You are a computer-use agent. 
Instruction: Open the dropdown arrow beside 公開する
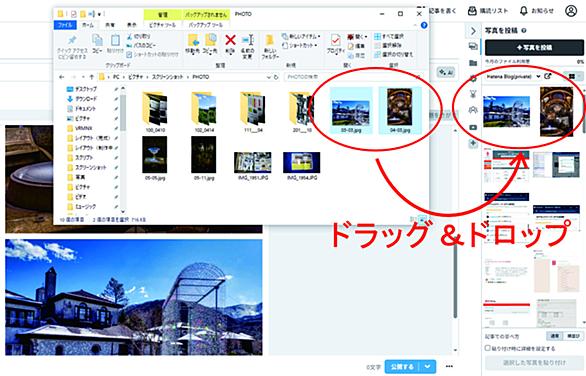click(428, 367)
